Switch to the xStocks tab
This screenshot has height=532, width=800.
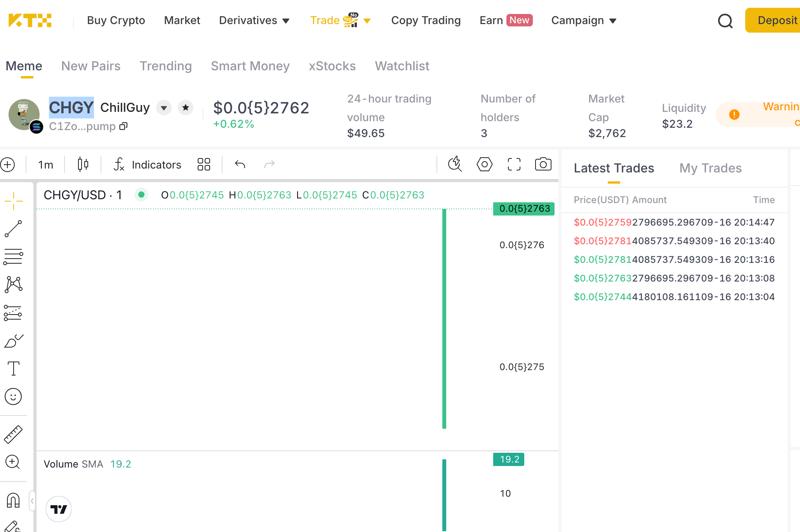(x=332, y=66)
